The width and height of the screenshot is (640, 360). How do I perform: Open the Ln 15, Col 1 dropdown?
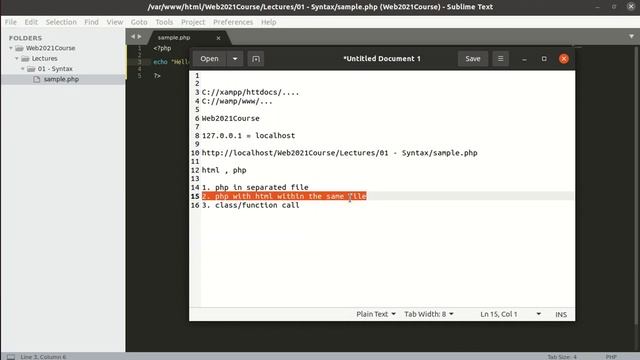(x=510, y=314)
